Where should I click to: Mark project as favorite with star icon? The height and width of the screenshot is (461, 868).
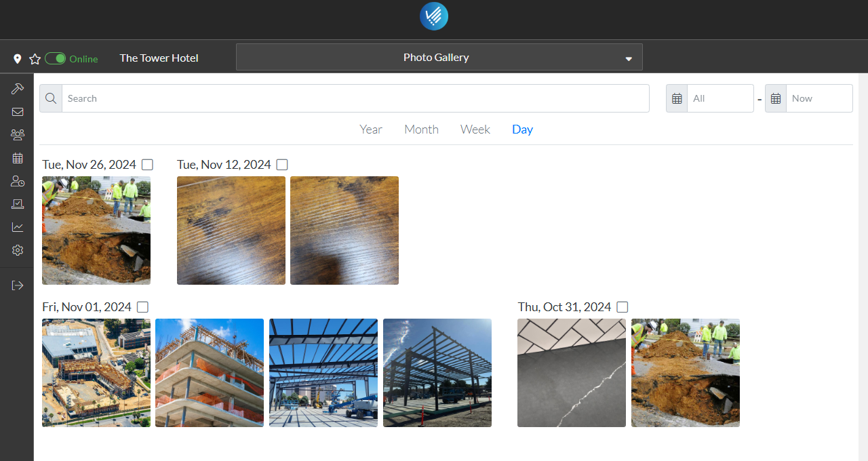35,59
